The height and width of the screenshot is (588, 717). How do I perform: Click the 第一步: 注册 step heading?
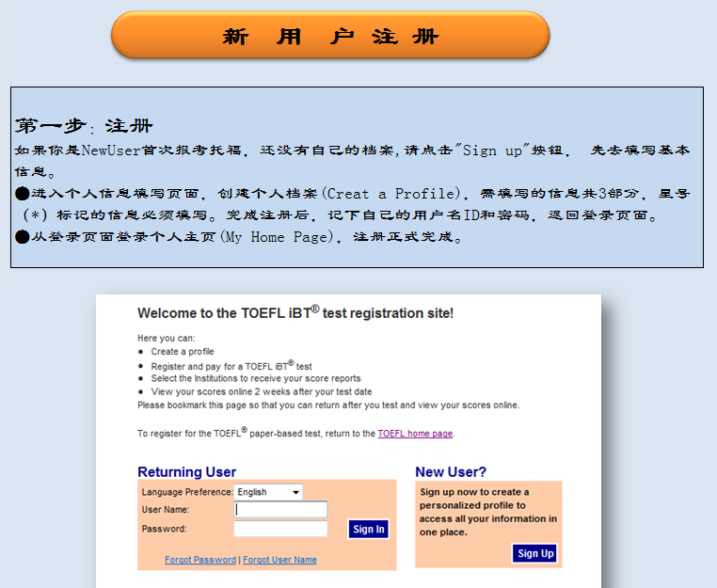(x=84, y=126)
